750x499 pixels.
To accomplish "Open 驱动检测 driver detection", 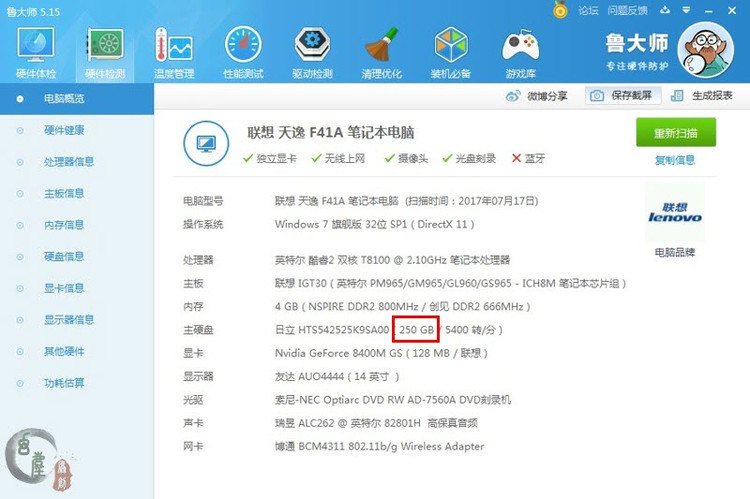I will pos(312,53).
